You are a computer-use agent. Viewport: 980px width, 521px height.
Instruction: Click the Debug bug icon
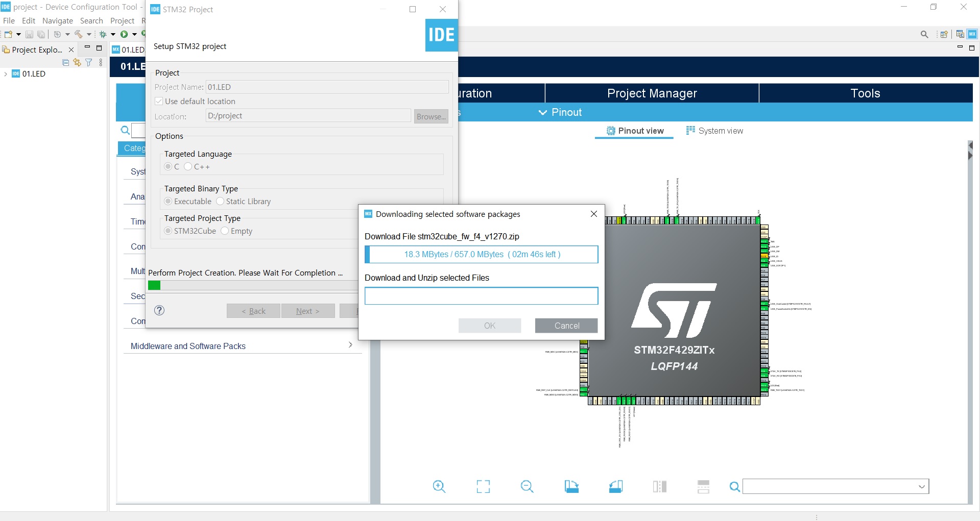pyautogui.click(x=103, y=34)
